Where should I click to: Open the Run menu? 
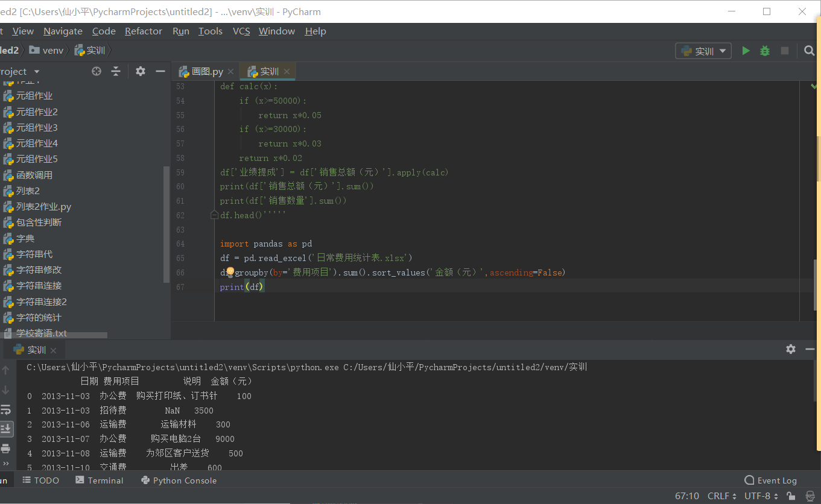coord(181,31)
